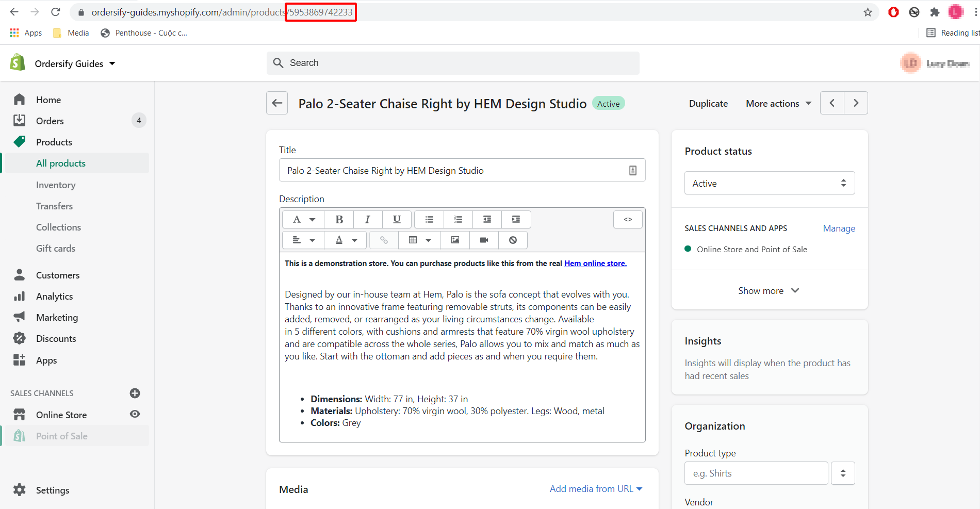This screenshot has width=980, height=509.
Task: Toggle underline formatting in description editor
Action: point(397,219)
